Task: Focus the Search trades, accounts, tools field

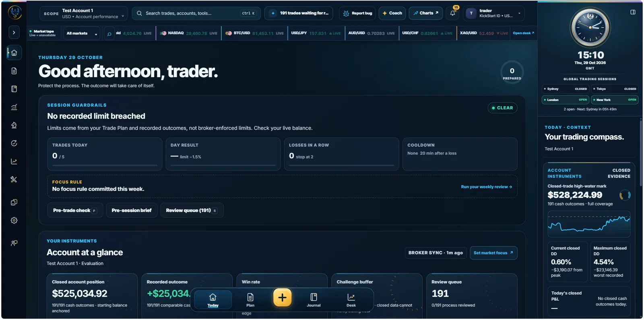Action: [x=196, y=13]
